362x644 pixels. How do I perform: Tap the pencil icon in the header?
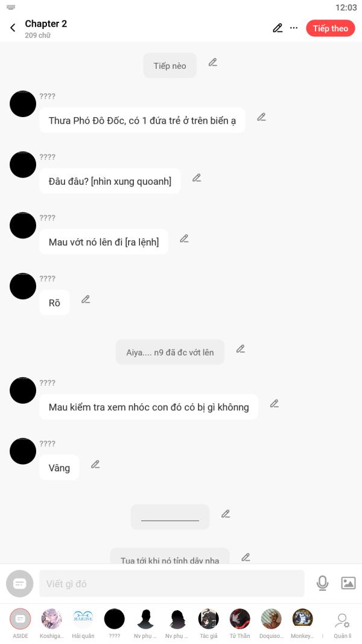click(278, 28)
